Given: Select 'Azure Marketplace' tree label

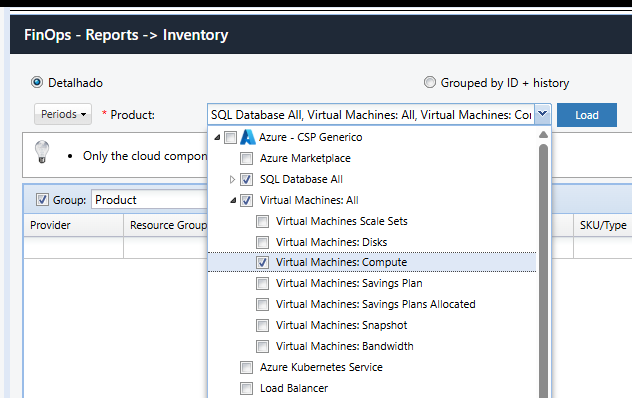Looking at the screenshot, I should pos(305,158).
